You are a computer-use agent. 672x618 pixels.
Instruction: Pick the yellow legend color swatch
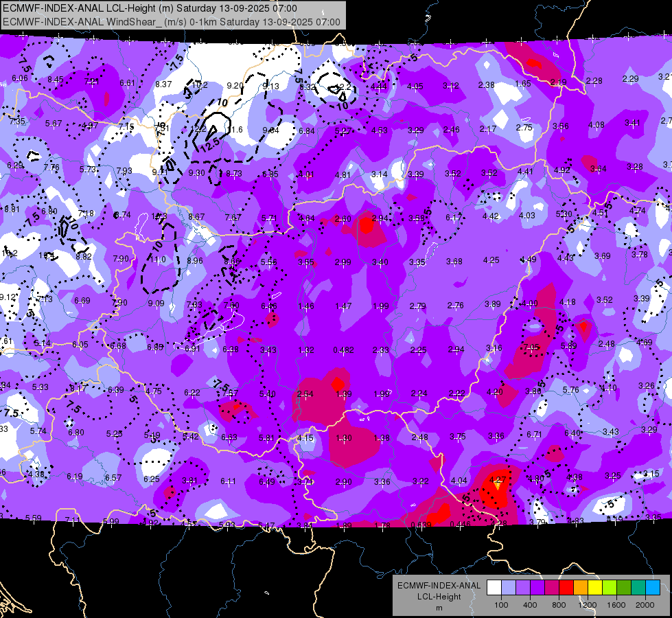coord(595,587)
